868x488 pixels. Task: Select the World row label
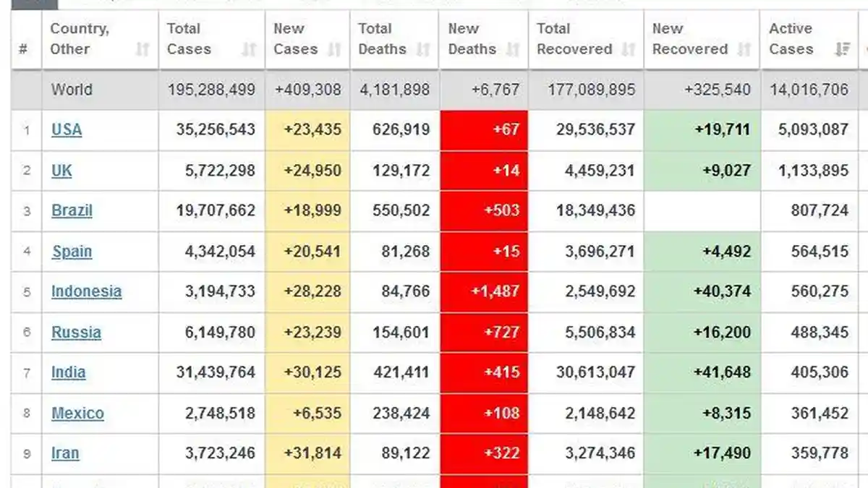point(72,90)
